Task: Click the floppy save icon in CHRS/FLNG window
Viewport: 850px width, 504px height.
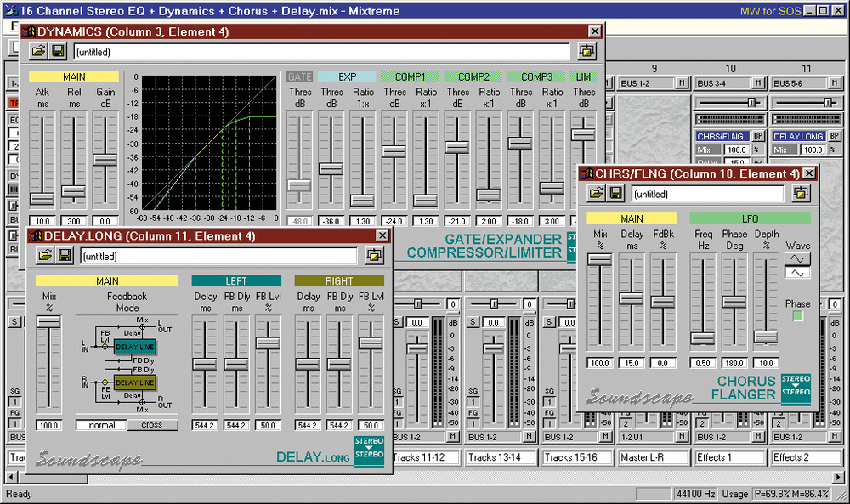Action: [615, 194]
